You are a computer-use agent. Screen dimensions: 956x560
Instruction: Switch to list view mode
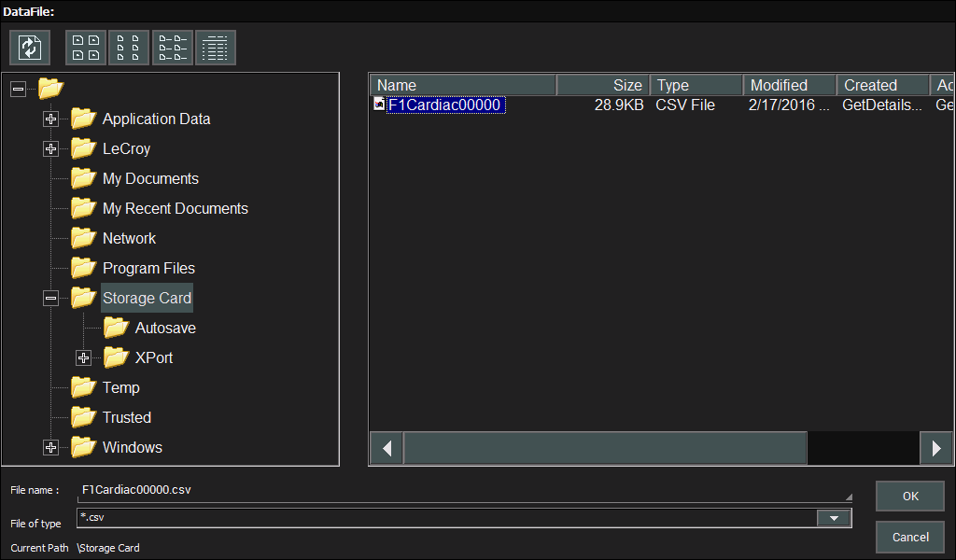point(173,48)
